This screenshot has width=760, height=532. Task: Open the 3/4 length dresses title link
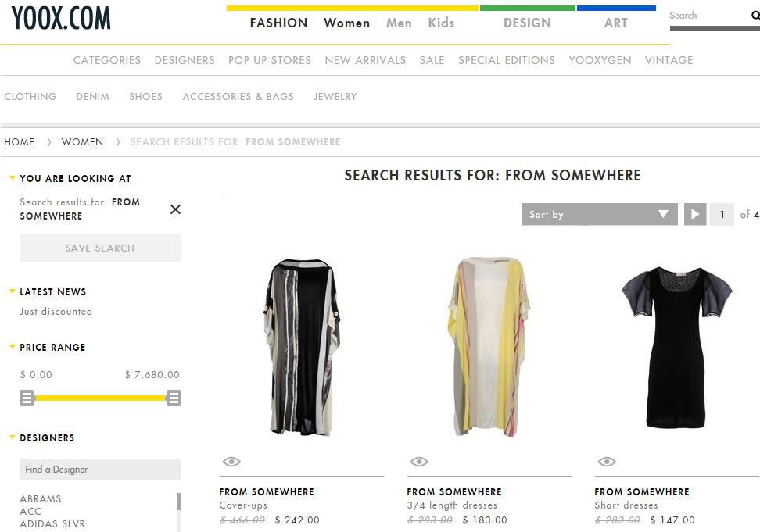coord(452,505)
